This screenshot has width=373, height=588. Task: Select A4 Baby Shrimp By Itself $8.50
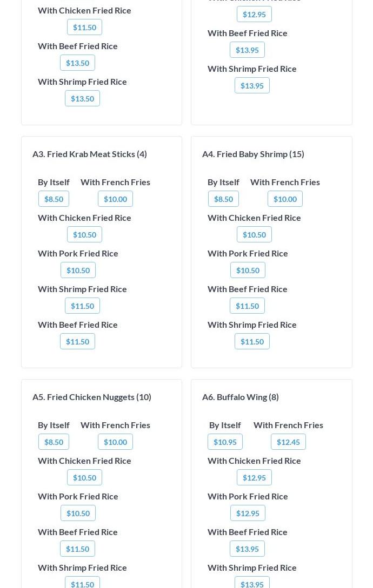[223, 199]
